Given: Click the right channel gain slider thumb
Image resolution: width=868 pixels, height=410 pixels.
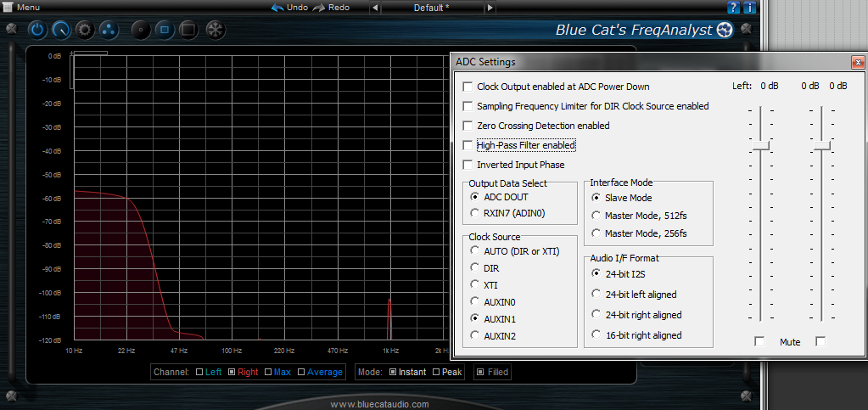Looking at the screenshot, I should [822, 145].
